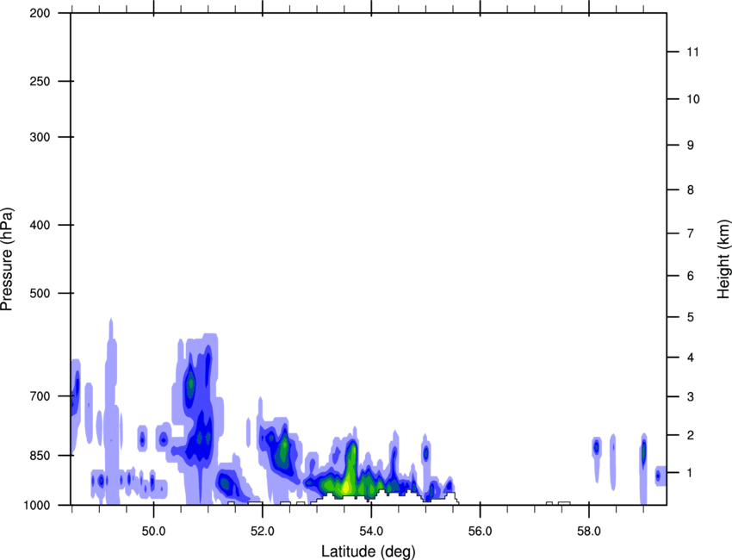Click the 250 pressure tick label
Viewport: 732px width, 560px height.
[40, 81]
